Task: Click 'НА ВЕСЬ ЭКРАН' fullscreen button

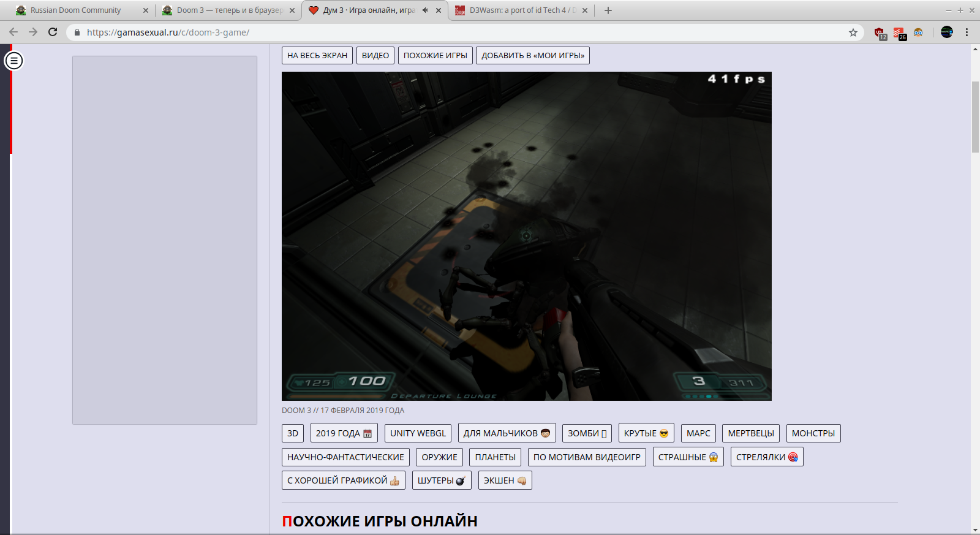Action: point(317,55)
